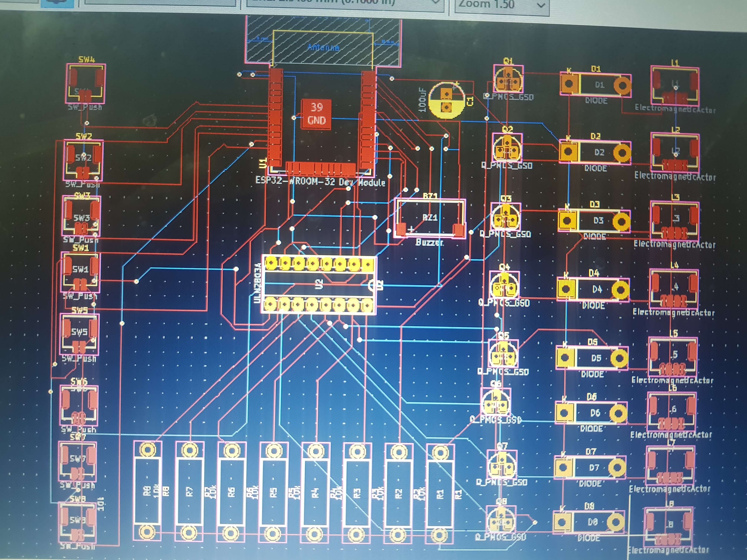Select the Q6 PMOS transistor footprint

tap(495, 402)
